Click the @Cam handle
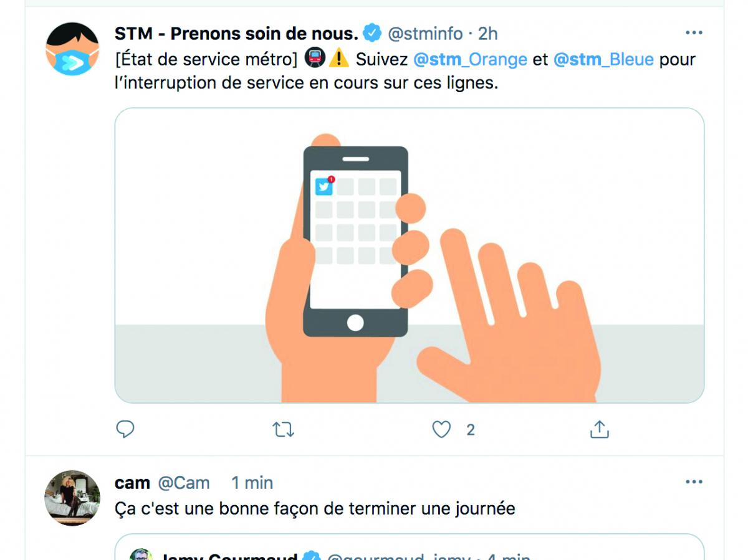The image size is (748, 560). pyautogui.click(x=183, y=483)
